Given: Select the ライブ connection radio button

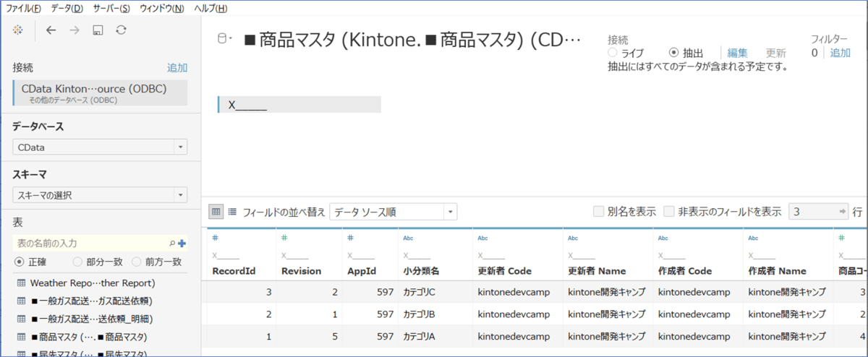Looking at the screenshot, I should 613,53.
